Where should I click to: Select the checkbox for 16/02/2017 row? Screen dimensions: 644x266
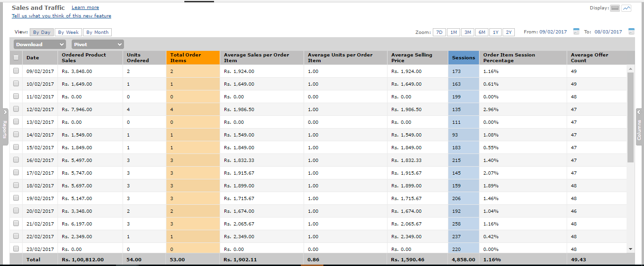(x=16, y=160)
